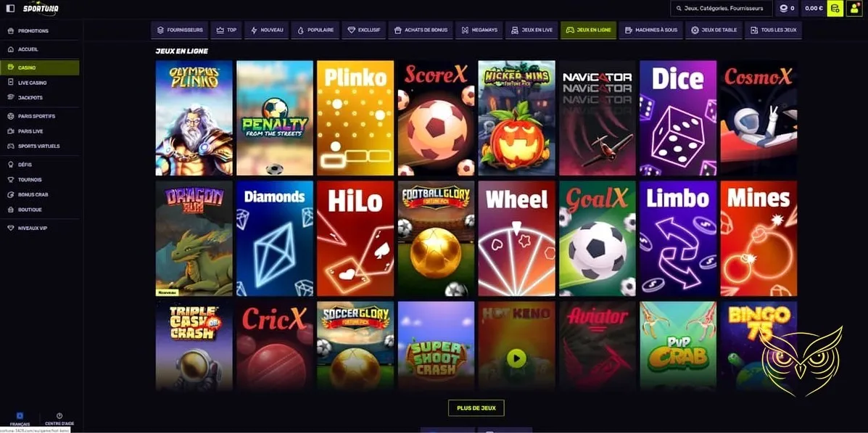Viewport: 868px width, 433px height.
Task: Click the Plus de jeux button
Action: tap(476, 408)
